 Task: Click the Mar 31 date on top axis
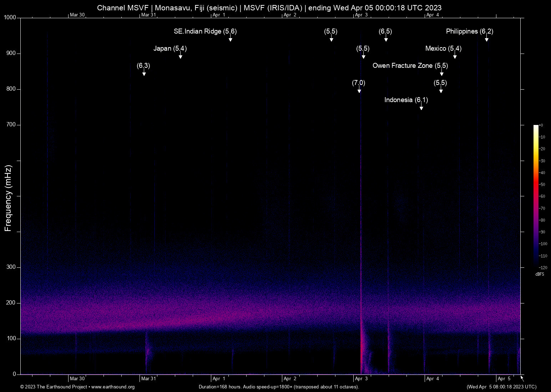pyautogui.click(x=148, y=15)
